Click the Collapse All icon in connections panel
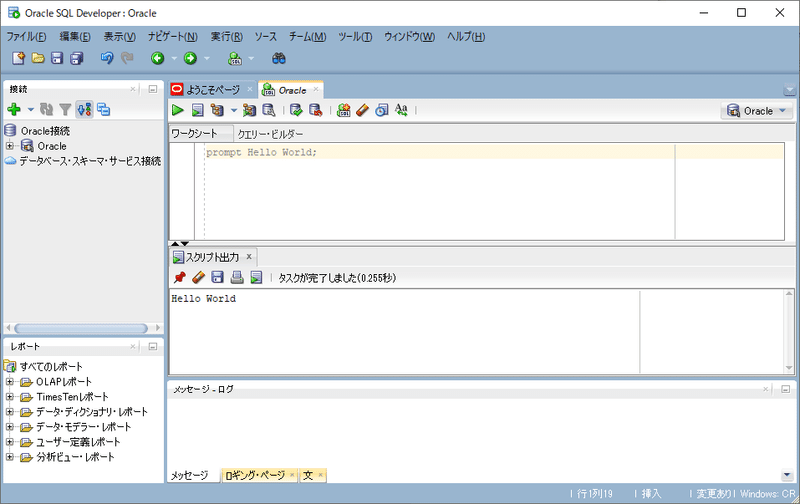This screenshot has height=504, width=800. pyautogui.click(x=104, y=109)
